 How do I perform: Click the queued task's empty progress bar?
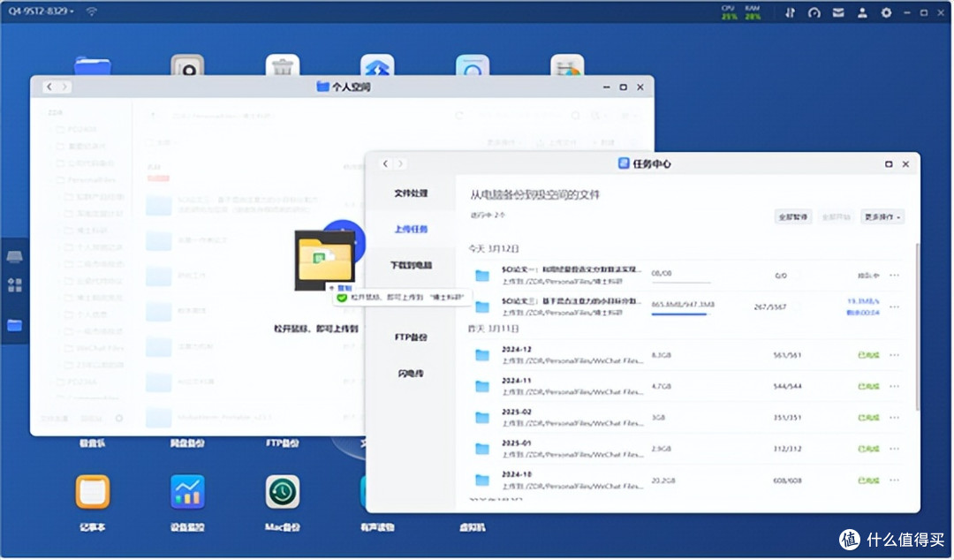[681, 283]
